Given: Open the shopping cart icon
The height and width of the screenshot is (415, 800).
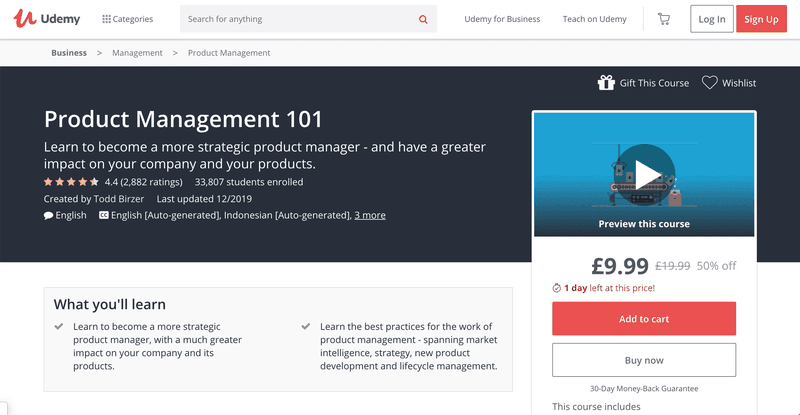Looking at the screenshot, I should 664,19.
